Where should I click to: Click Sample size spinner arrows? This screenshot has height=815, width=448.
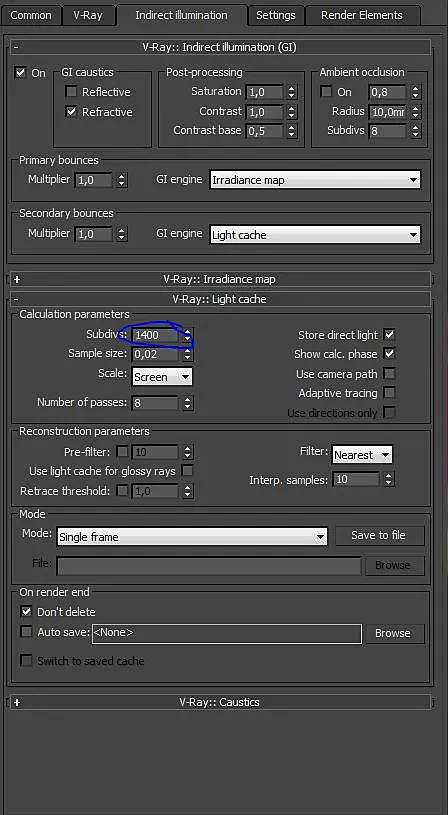click(188, 354)
